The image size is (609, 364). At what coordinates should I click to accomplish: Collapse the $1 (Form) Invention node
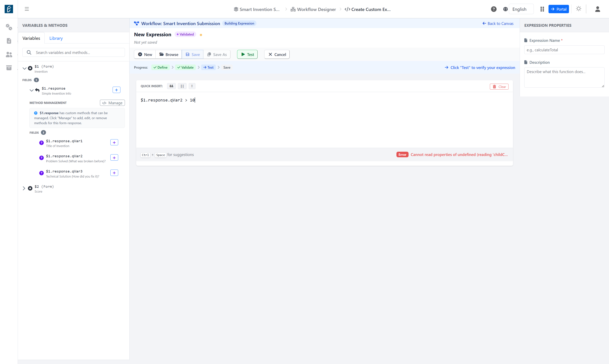tap(25, 68)
